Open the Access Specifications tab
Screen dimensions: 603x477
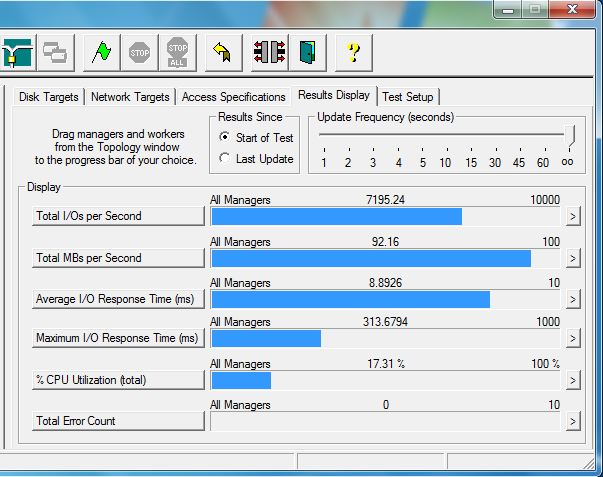tap(233, 97)
